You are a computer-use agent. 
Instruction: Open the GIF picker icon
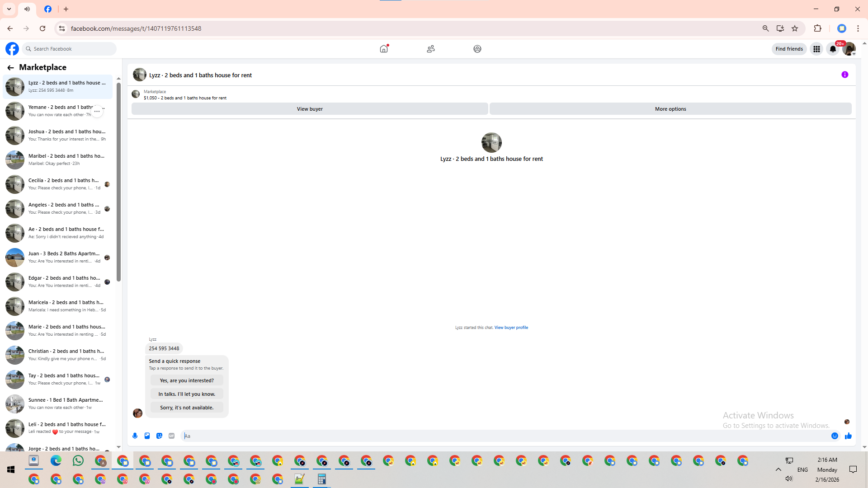pos(171,436)
